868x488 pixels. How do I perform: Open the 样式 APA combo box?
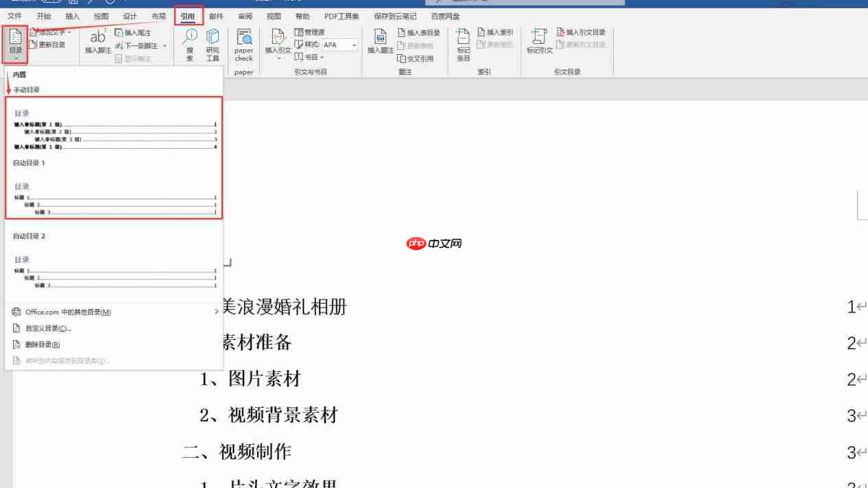click(x=340, y=45)
